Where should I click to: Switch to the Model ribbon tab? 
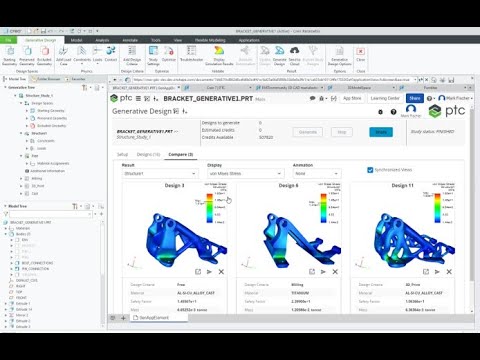click(76, 40)
